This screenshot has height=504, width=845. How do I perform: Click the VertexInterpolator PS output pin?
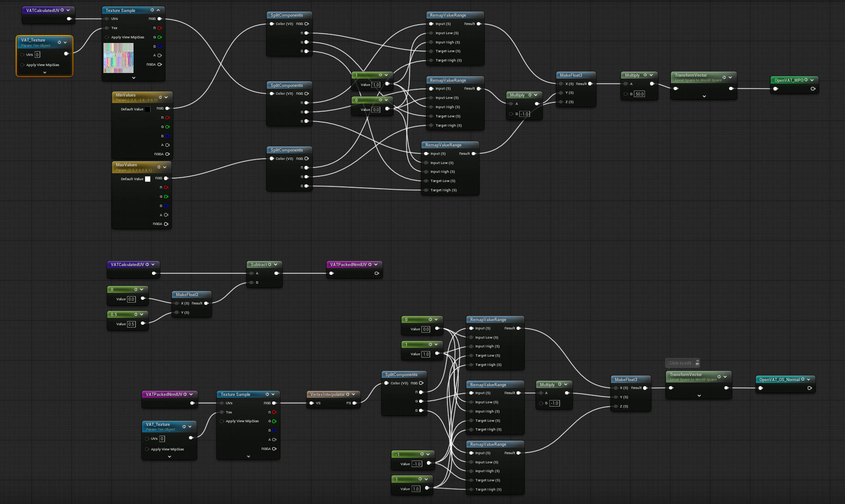point(354,403)
